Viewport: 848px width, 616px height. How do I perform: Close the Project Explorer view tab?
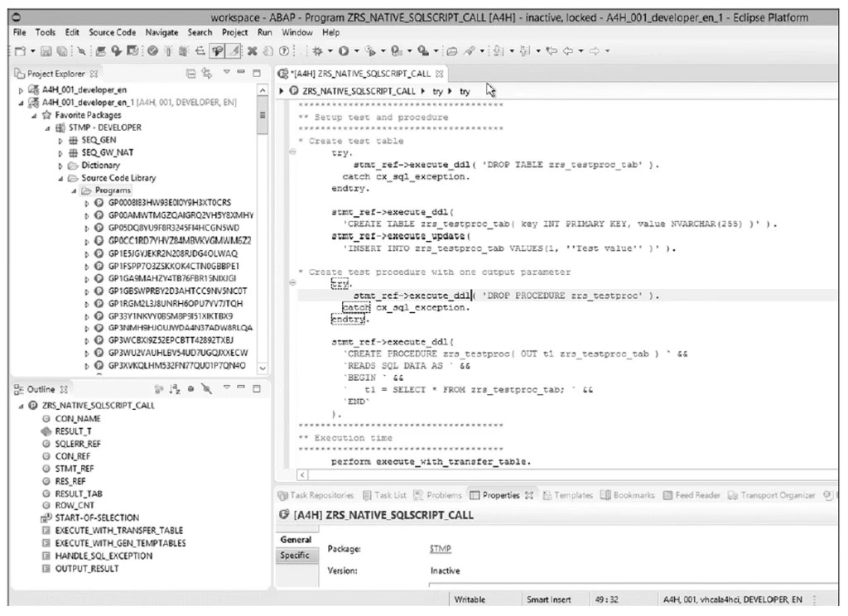pos(94,74)
